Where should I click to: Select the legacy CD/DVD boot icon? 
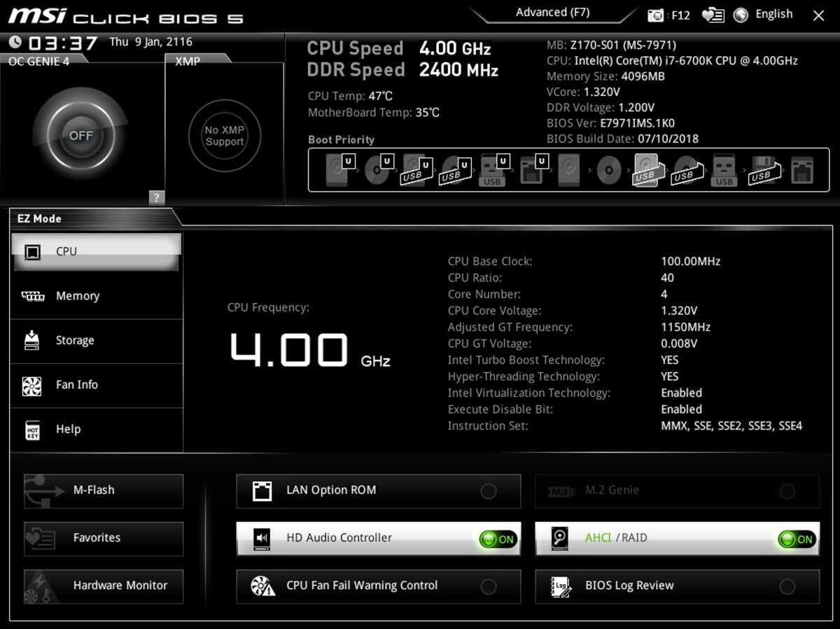[x=609, y=170]
